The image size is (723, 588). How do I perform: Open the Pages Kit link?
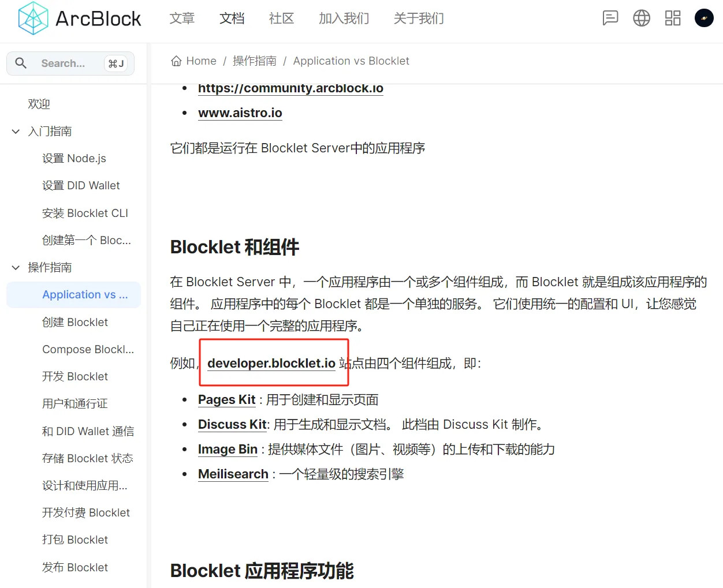pos(227,400)
